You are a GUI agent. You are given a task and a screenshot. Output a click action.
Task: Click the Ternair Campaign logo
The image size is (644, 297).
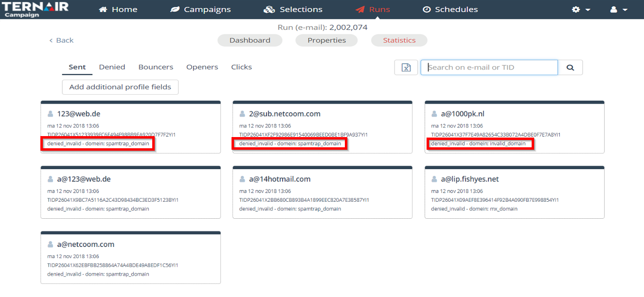35,9
